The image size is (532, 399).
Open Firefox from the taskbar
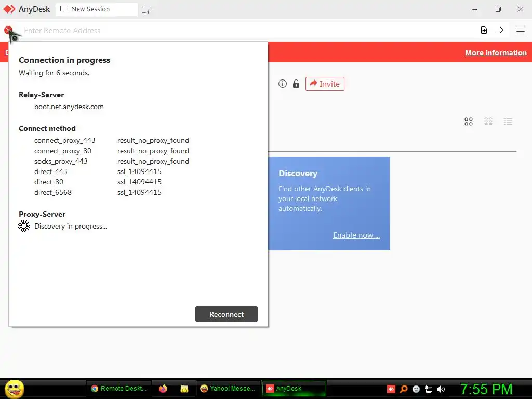163,389
